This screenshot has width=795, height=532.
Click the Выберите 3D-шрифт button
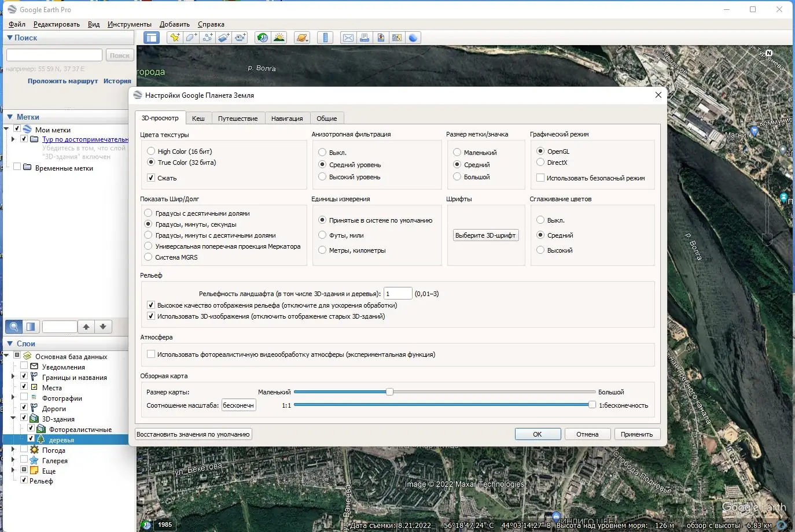point(485,235)
